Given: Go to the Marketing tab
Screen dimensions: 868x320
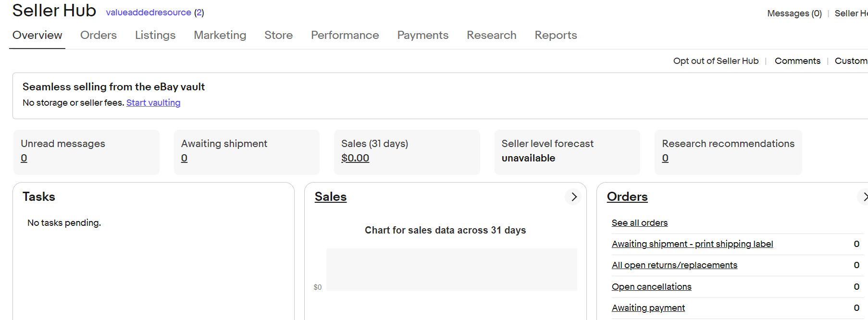Looking at the screenshot, I should 220,35.
